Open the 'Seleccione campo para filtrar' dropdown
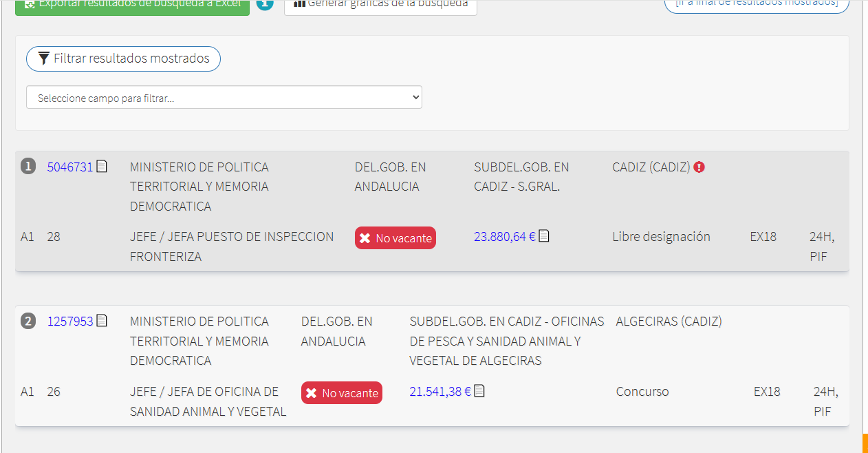Image resolution: width=868 pixels, height=453 pixels. click(x=224, y=98)
